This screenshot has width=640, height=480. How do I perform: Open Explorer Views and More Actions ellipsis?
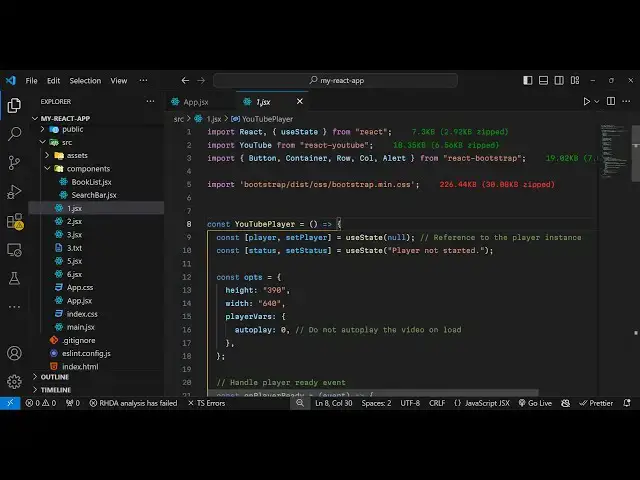[x=150, y=101]
